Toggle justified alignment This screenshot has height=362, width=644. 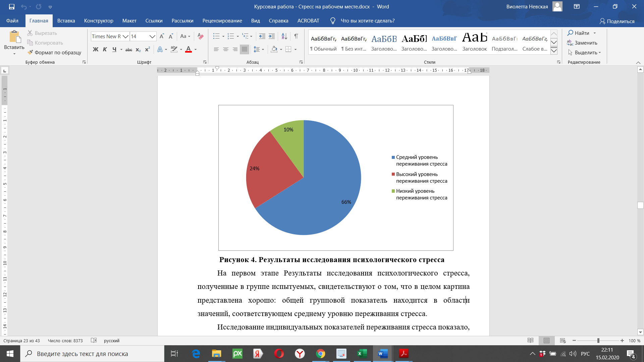(245, 50)
